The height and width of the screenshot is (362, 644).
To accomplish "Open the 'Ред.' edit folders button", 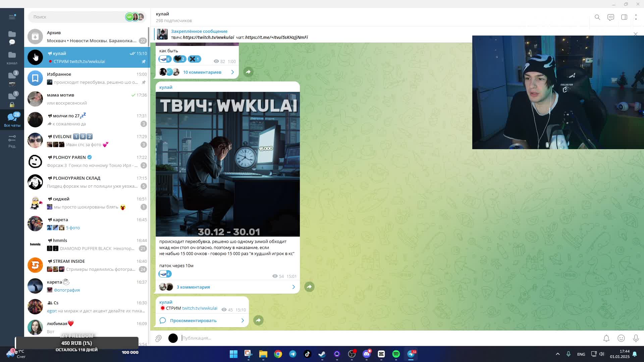I will tap(12, 141).
